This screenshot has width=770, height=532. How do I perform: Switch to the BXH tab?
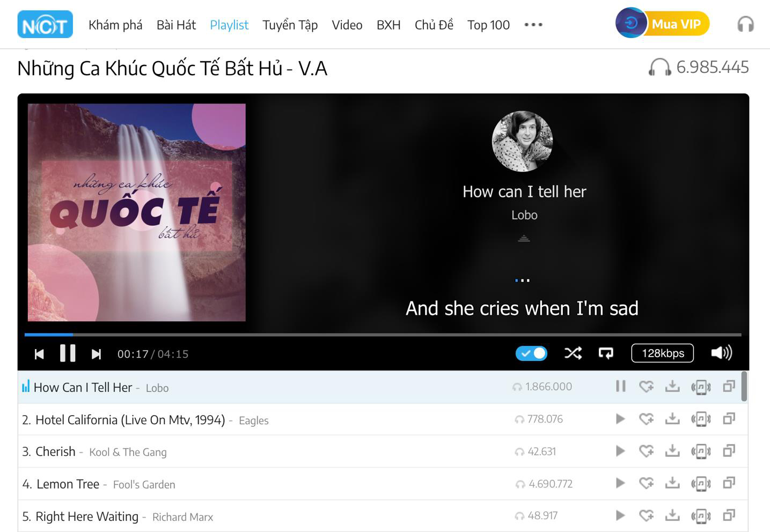click(x=388, y=25)
